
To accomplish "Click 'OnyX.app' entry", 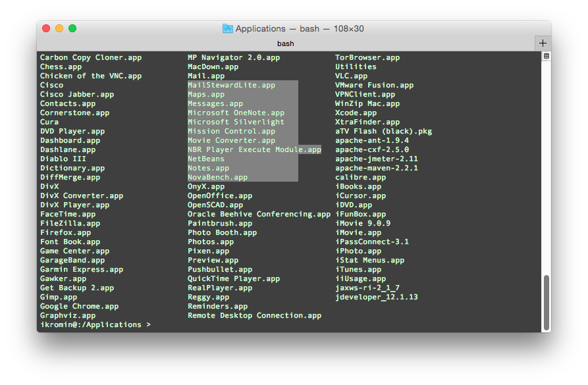I will pos(206,187).
